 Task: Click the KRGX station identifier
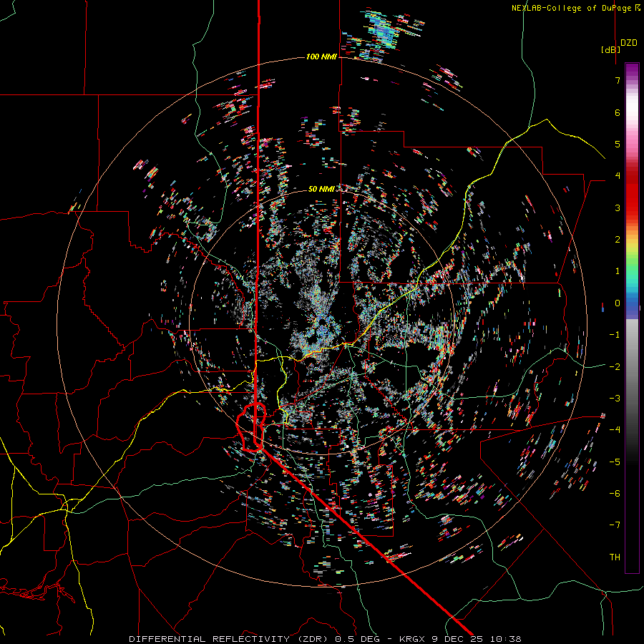click(x=413, y=639)
